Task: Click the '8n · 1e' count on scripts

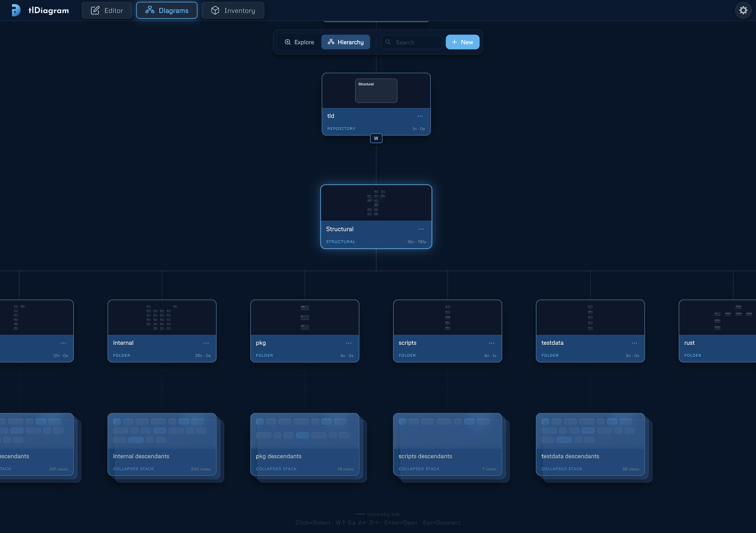Action: click(490, 356)
